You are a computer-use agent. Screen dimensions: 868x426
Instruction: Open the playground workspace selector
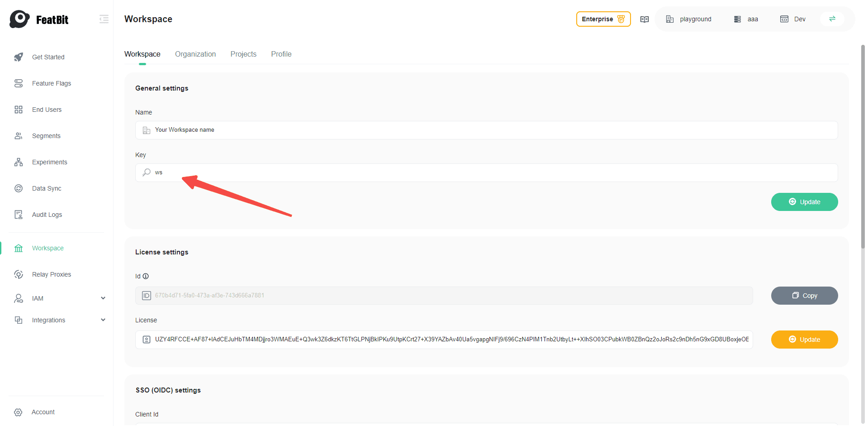pos(689,19)
